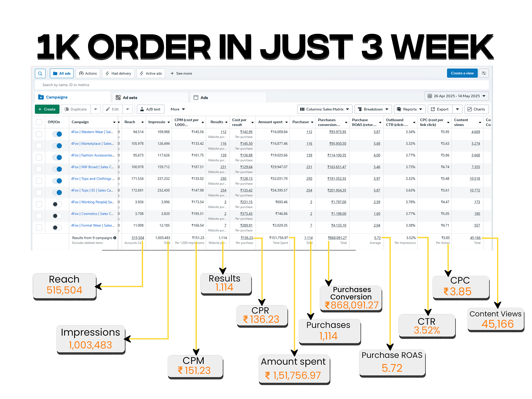Open the Charts panel
Screen dimensions: 532x399
coord(476,109)
